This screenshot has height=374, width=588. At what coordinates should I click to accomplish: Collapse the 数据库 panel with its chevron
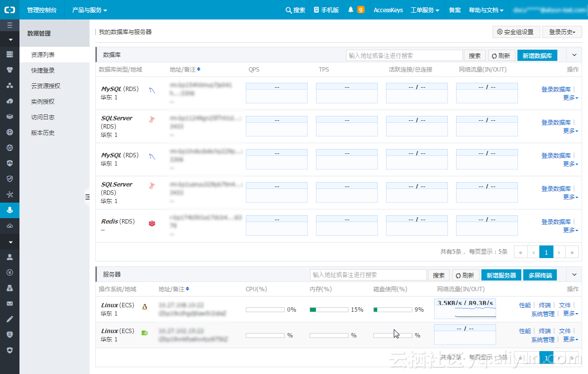[x=574, y=56]
